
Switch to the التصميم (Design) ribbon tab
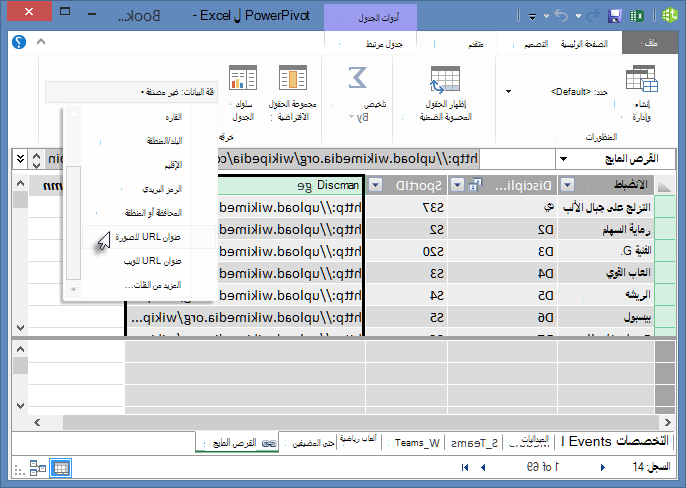pos(536,44)
